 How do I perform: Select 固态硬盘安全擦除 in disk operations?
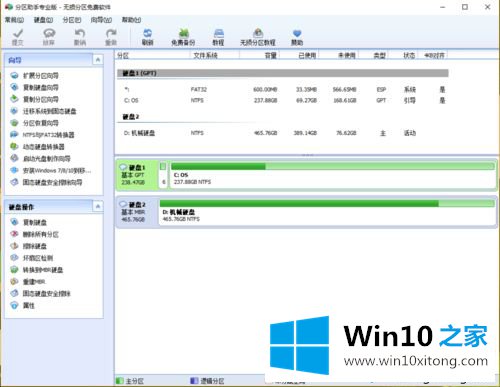tap(40, 293)
